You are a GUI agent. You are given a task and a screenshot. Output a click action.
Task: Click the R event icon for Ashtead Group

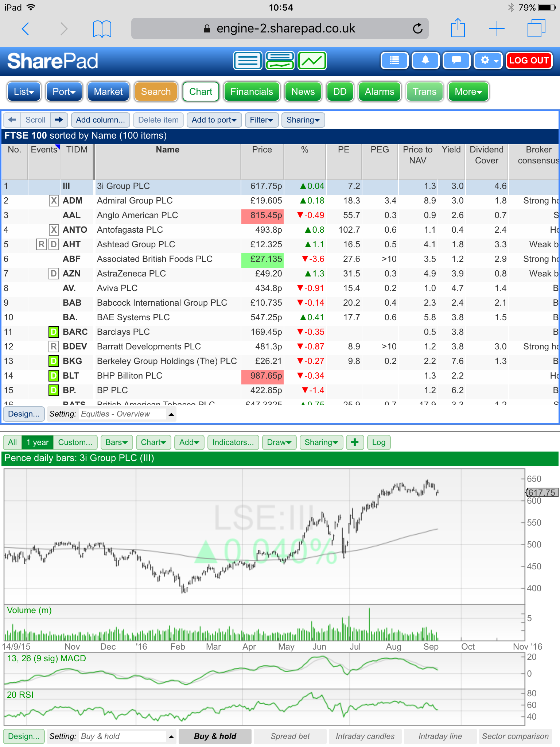(x=42, y=244)
